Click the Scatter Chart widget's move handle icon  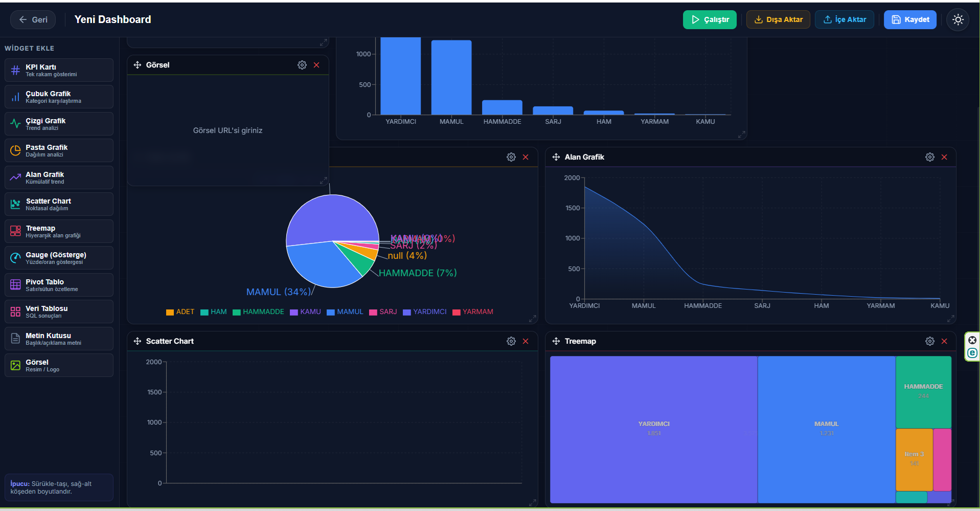[x=138, y=341]
